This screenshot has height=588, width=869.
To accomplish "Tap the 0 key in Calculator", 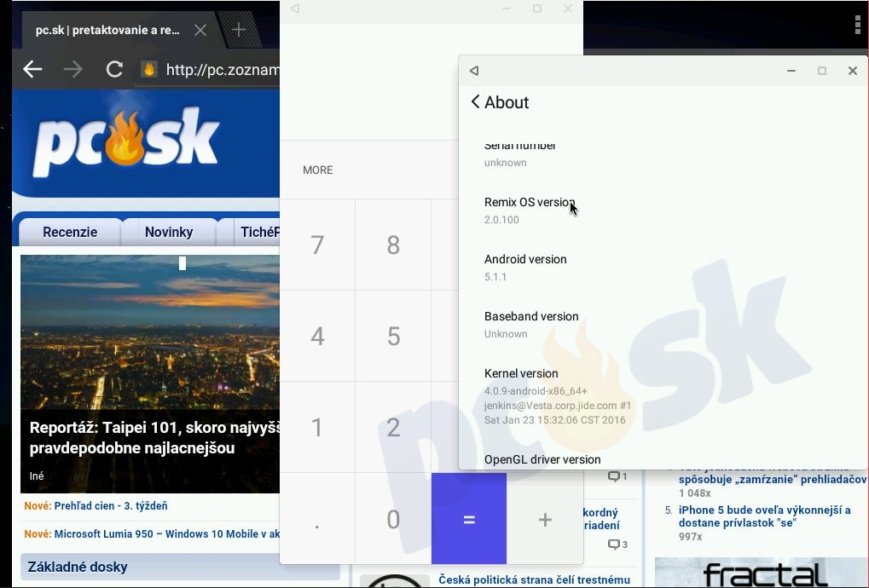I will (393, 519).
